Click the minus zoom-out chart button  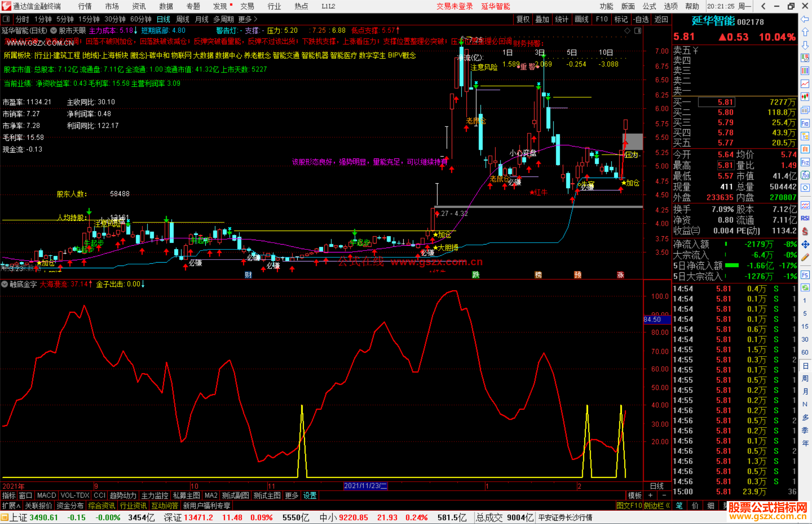coord(664,496)
